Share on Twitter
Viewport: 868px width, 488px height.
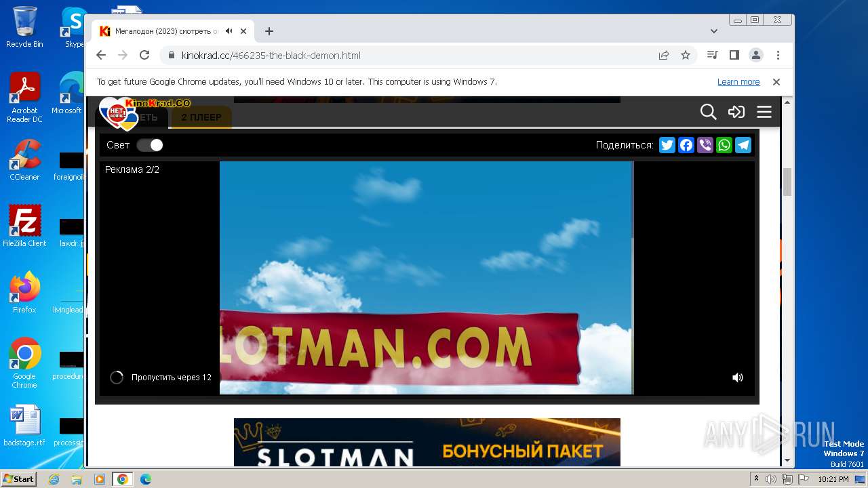tap(667, 145)
